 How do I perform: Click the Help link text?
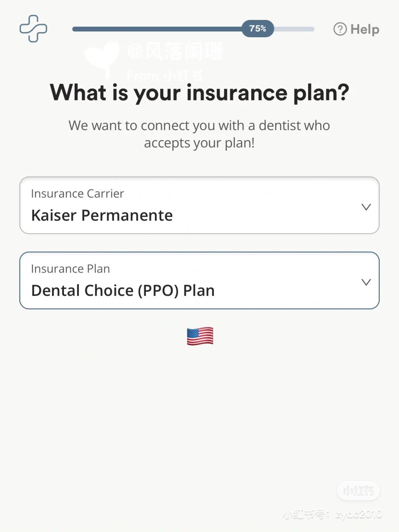tap(365, 29)
